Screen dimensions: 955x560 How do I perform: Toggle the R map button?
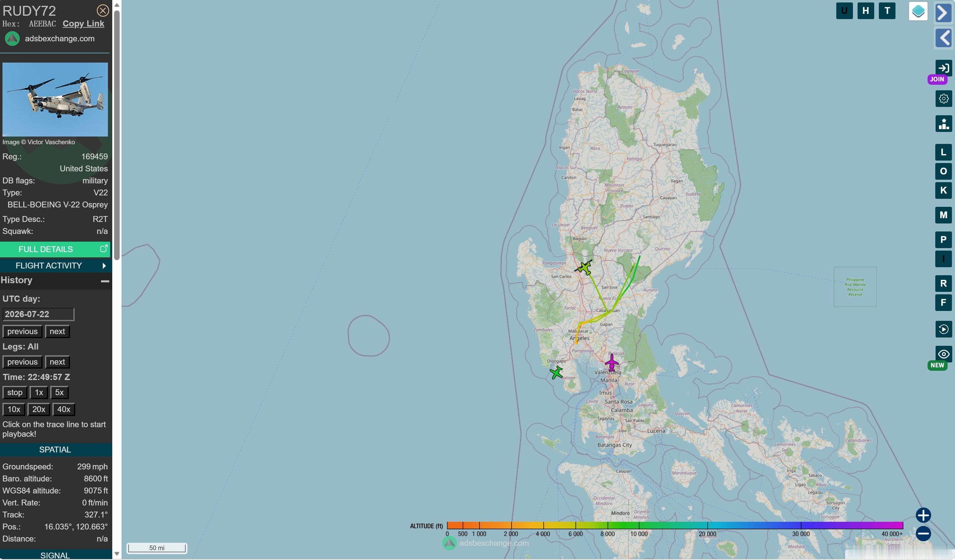click(944, 284)
